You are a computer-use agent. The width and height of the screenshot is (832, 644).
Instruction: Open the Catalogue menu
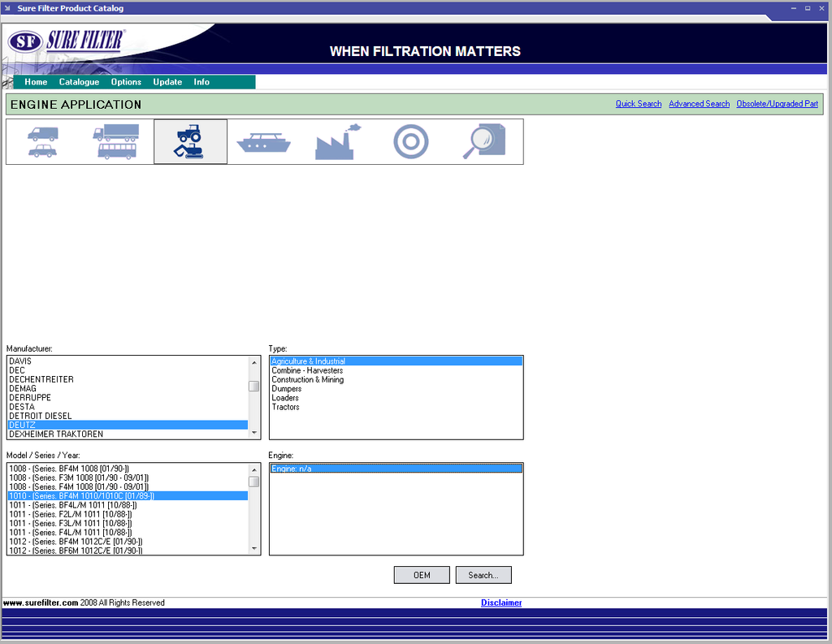pos(79,82)
